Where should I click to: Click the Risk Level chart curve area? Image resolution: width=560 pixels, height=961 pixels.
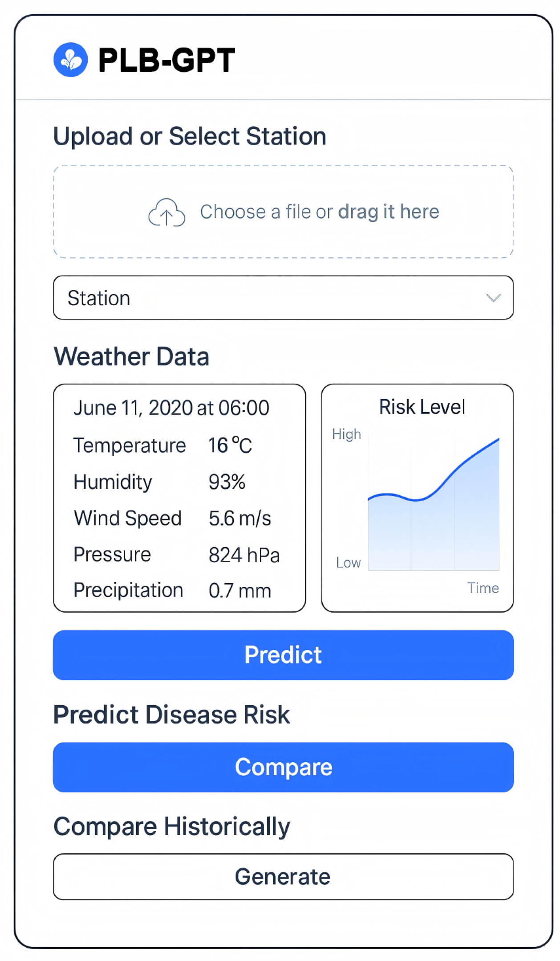[x=434, y=512]
